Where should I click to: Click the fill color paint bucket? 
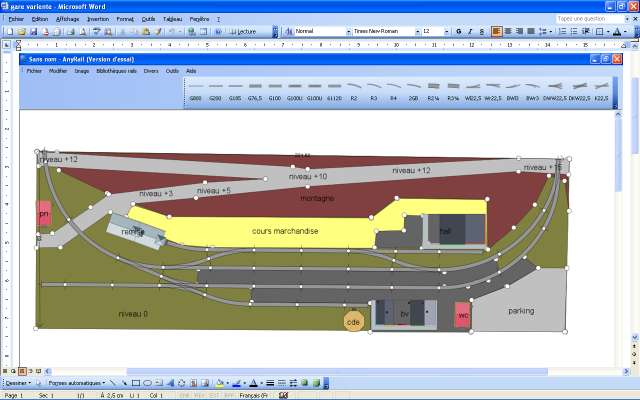(x=220, y=383)
